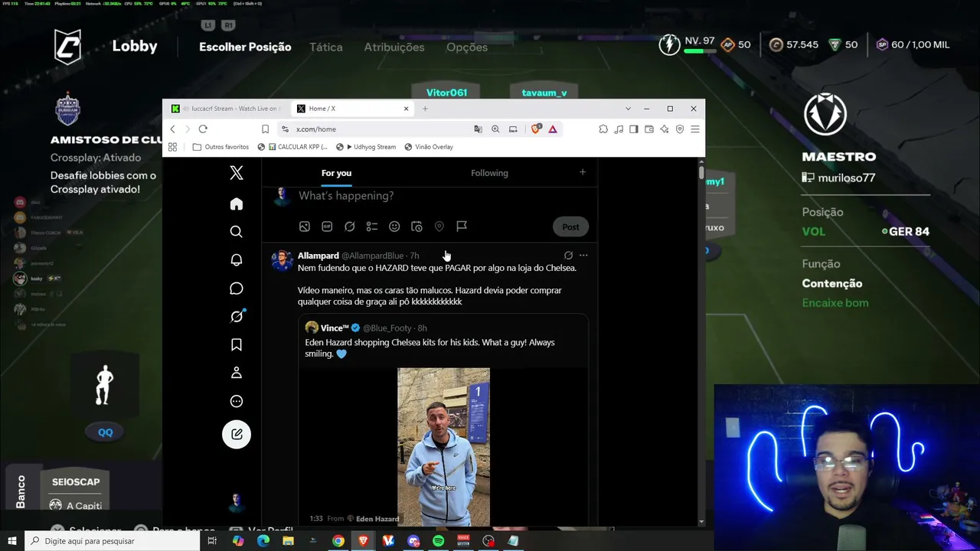Open the browser hamburger menu
Image resolution: width=980 pixels, height=551 pixels.
tap(695, 129)
